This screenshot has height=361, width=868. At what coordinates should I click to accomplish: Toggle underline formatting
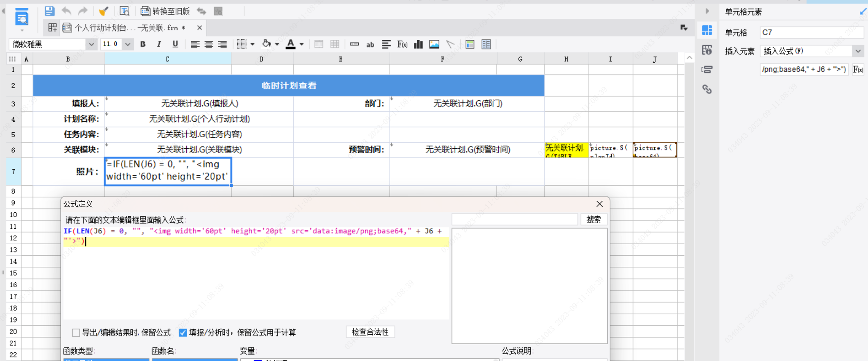(175, 44)
